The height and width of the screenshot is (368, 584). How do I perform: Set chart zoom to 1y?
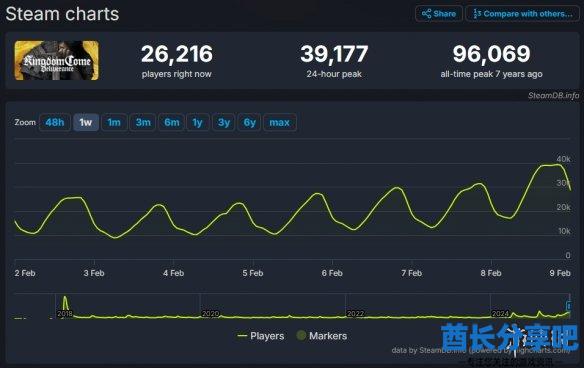coord(197,122)
